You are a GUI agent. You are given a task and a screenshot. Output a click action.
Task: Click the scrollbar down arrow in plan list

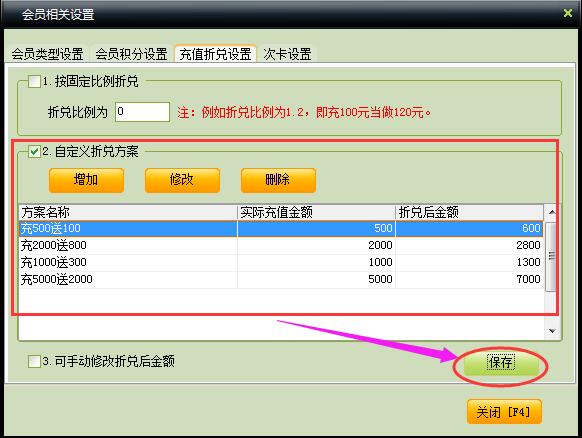552,331
